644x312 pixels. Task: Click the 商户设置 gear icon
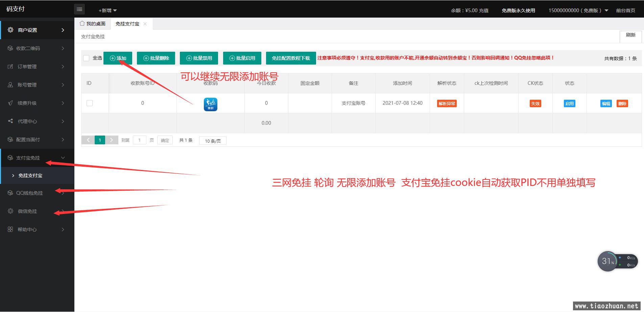tap(10, 30)
